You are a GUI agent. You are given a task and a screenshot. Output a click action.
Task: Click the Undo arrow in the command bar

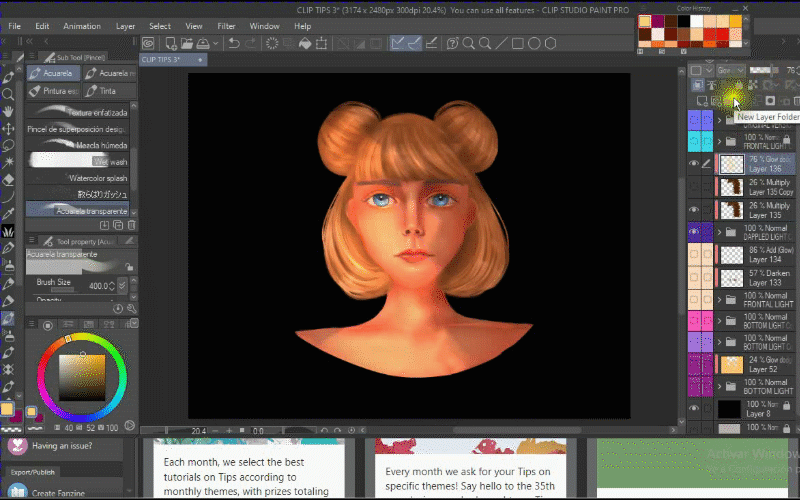(x=234, y=43)
